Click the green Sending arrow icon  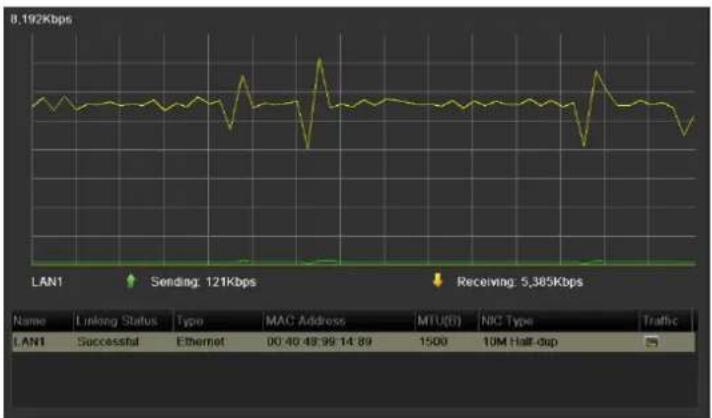[x=131, y=281]
